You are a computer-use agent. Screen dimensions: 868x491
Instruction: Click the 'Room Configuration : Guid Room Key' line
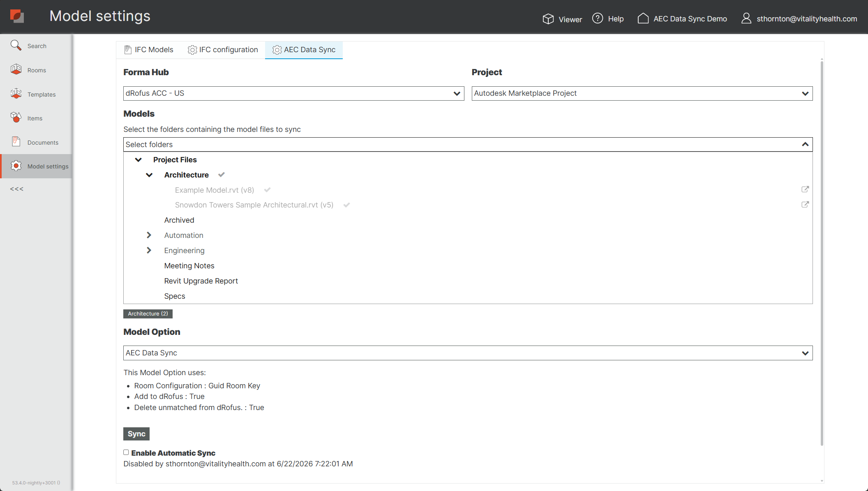point(197,386)
